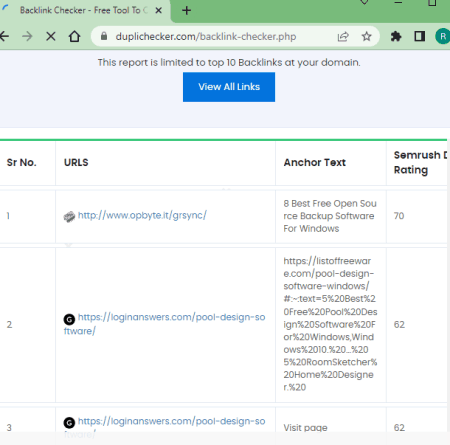The height and width of the screenshot is (445, 450).
Task: Click the G favicon in row 2
Action: [69, 319]
